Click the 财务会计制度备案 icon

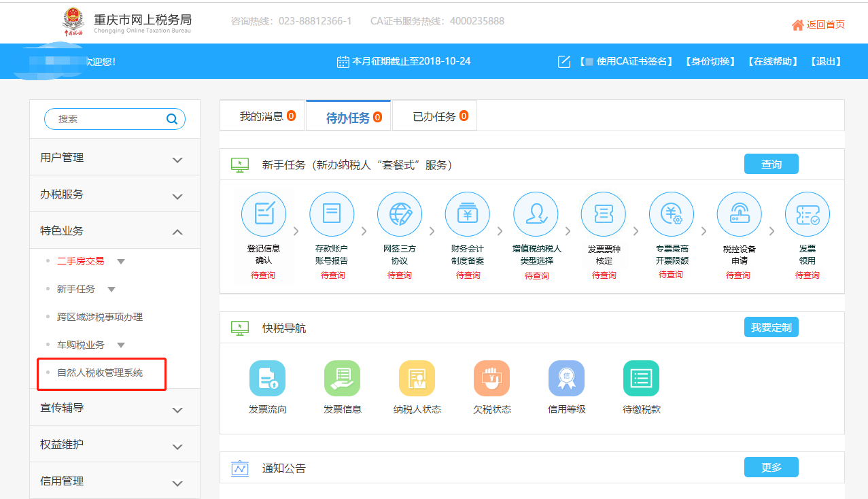click(468, 213)
